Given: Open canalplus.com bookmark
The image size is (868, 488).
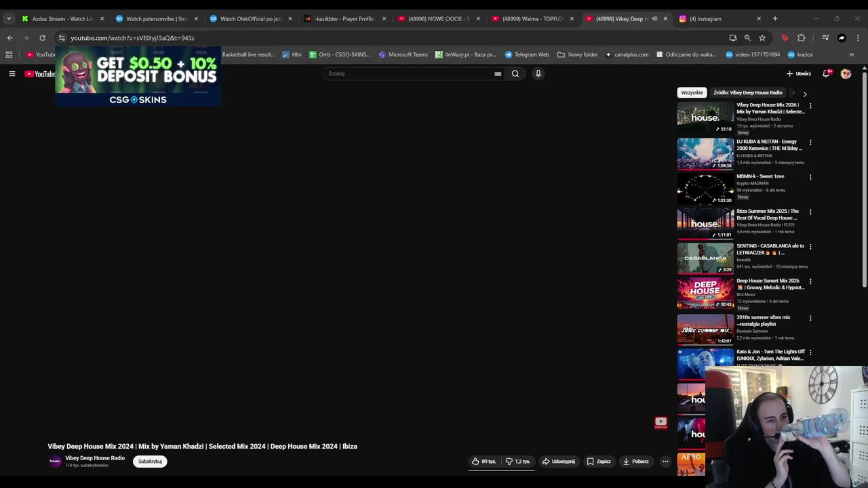Looking at the screenshot, I should (627, 54).
